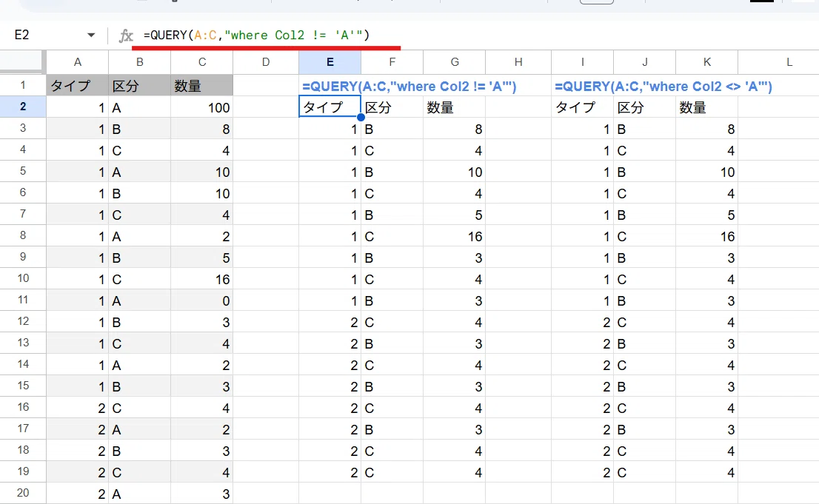Select row 10 header

(23, 278)
